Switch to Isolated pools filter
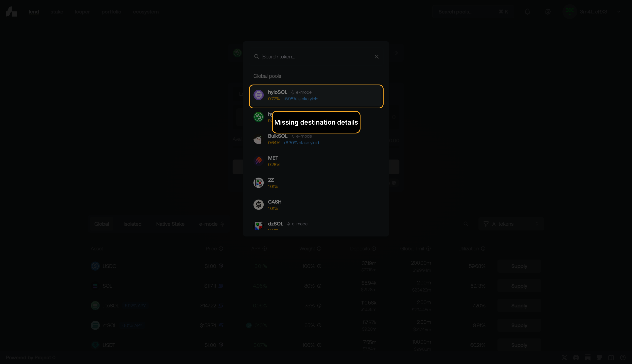Image resolution: width=632 pixels, height=364 pixels. pyautogui.click(x=132, y=224)
